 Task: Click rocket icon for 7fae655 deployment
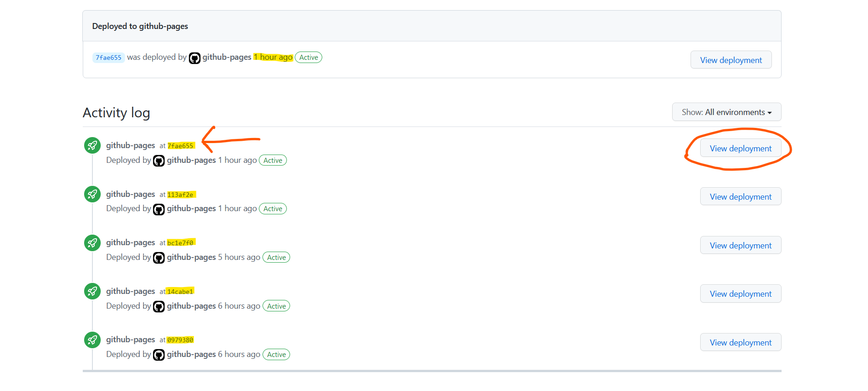[x=92, y=145]
